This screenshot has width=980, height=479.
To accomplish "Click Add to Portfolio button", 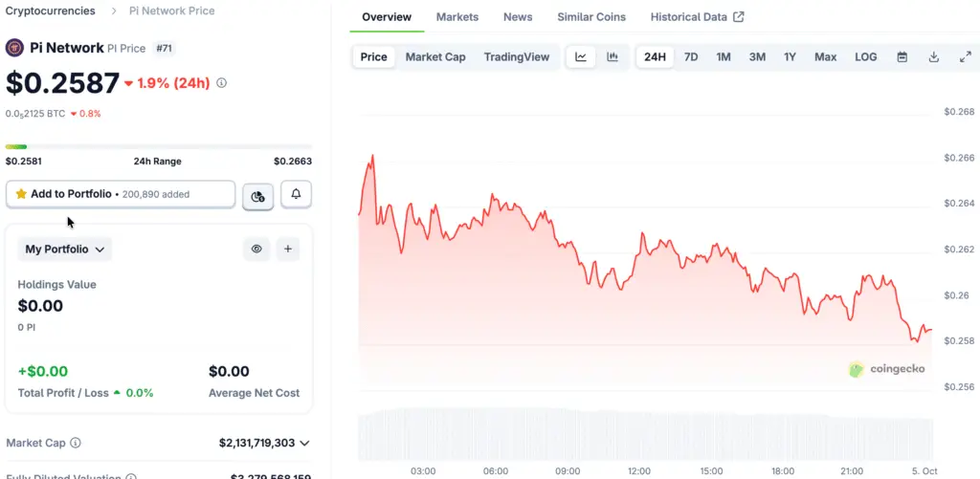I will (121, 194).
